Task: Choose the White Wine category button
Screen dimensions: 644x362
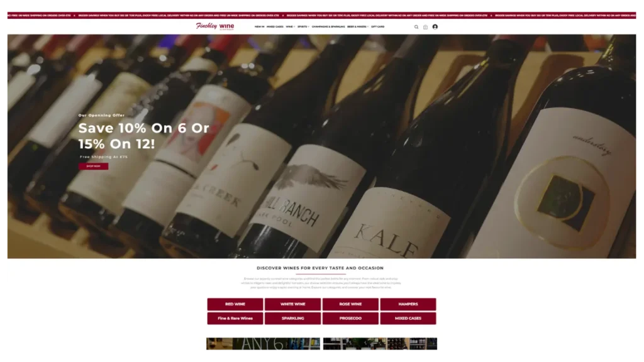Action: [292, 304]
